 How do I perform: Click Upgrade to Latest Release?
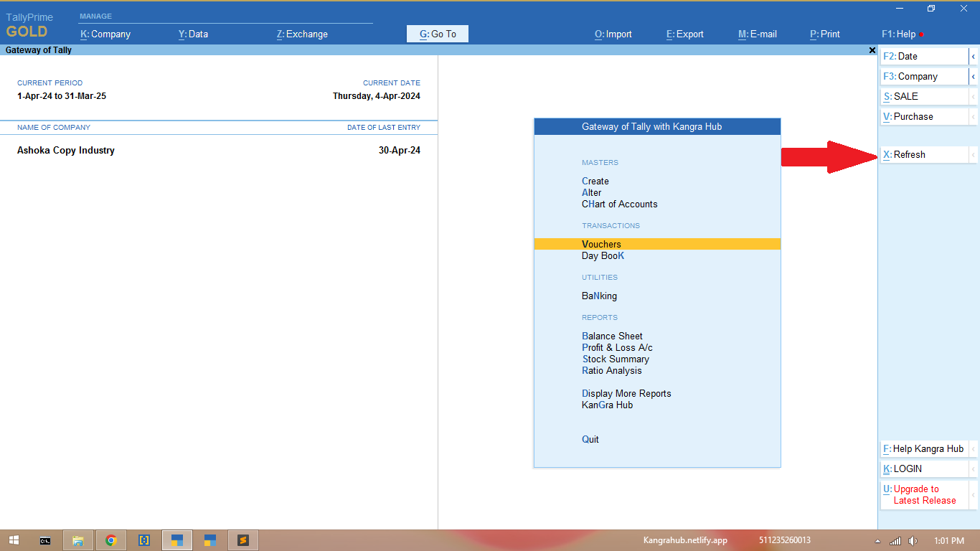923,494
